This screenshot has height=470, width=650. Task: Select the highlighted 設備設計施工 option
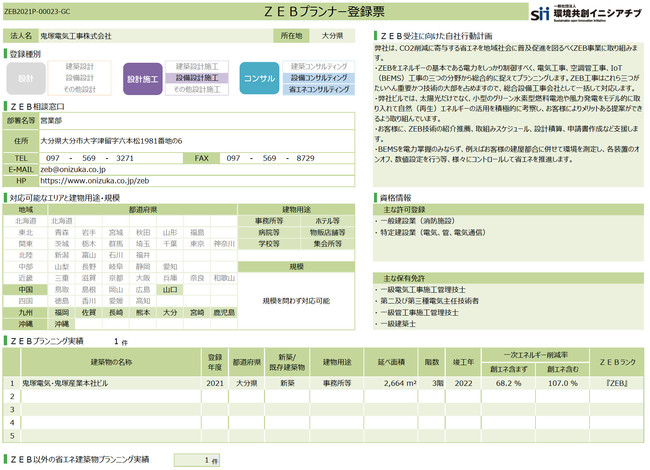tap(197, 78)
